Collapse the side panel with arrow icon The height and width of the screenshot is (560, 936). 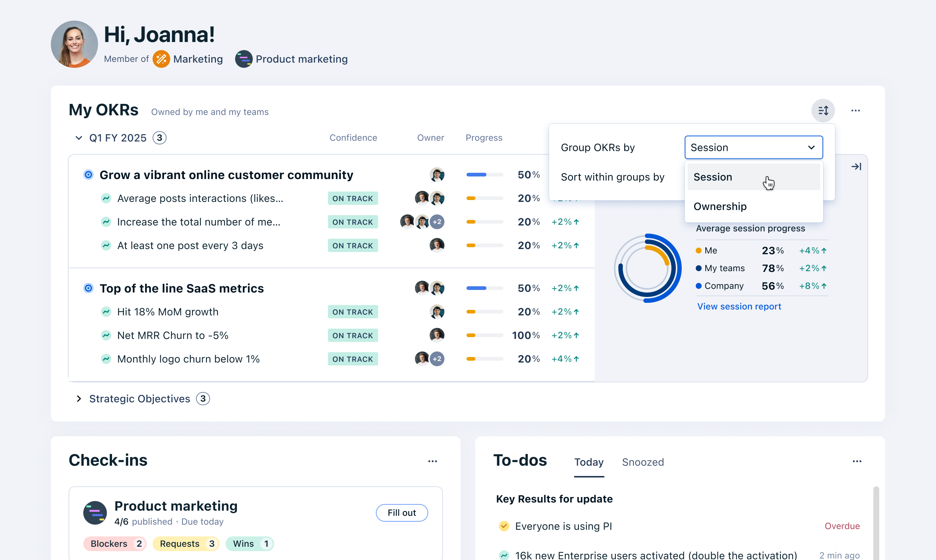point(856,167)
